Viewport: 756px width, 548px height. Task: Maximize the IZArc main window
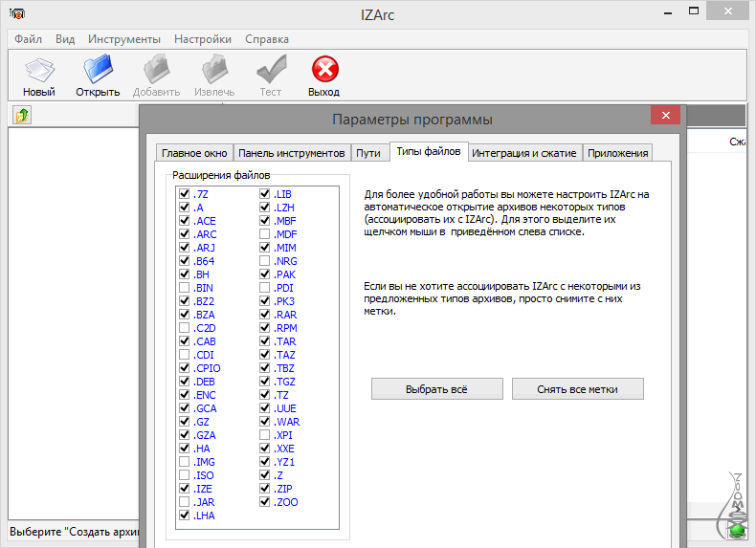694,11
